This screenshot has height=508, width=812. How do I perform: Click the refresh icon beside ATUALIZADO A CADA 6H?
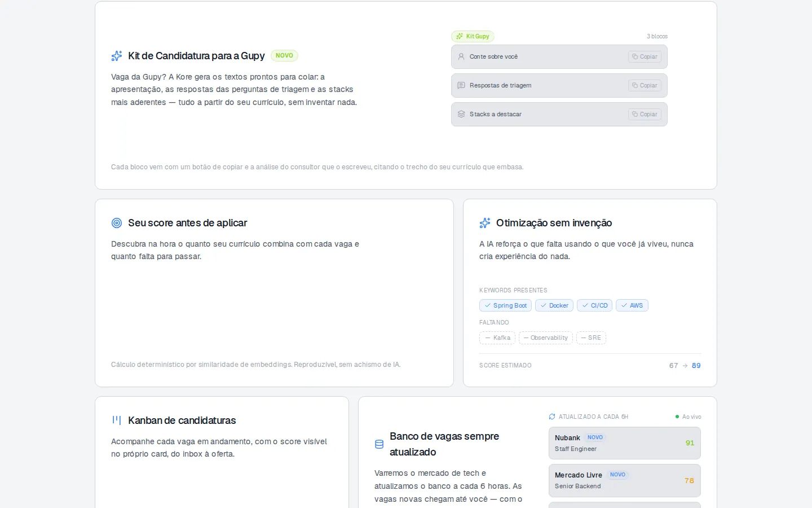(552, 417)
